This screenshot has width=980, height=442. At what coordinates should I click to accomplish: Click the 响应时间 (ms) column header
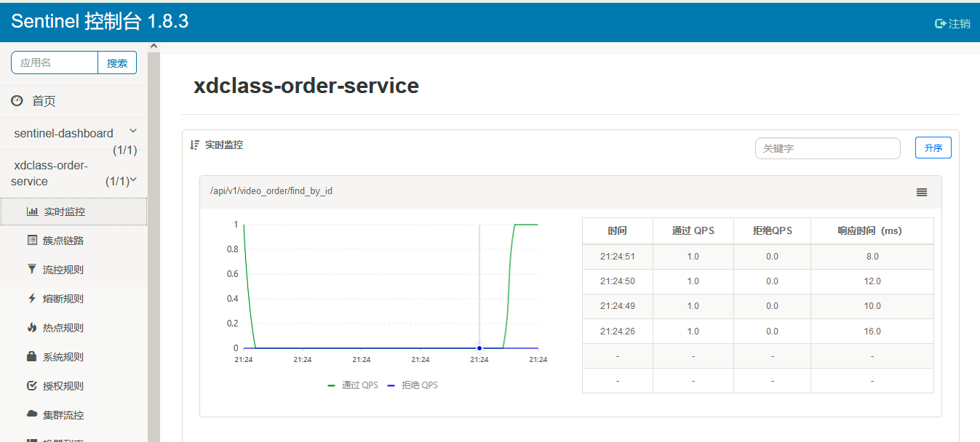872,230
